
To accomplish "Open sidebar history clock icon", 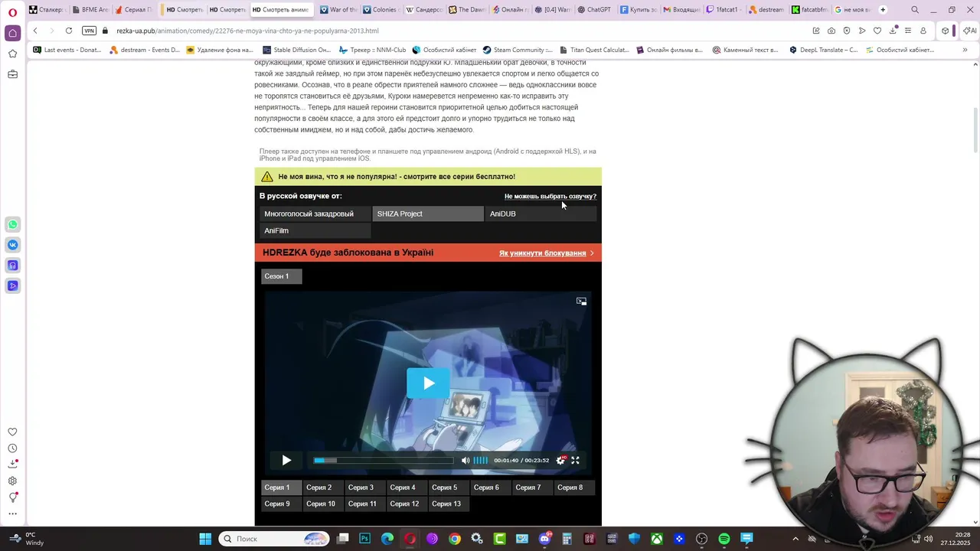I will pyautogui.click(x=12, y=448).
